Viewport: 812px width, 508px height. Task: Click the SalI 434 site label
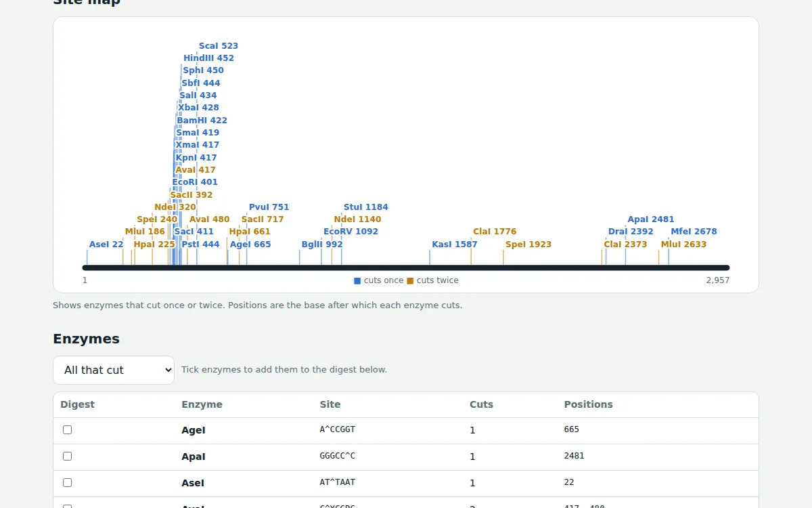pos(198,96)
